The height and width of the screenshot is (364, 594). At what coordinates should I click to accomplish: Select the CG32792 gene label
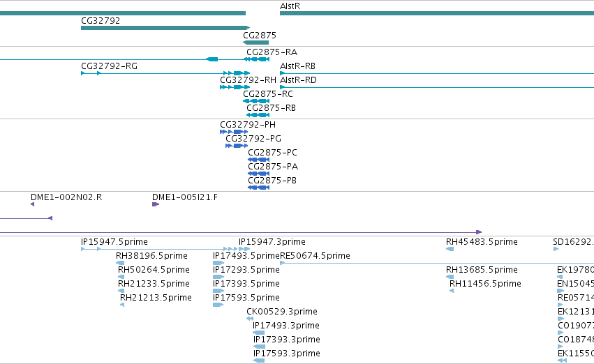tap(101, 21)
